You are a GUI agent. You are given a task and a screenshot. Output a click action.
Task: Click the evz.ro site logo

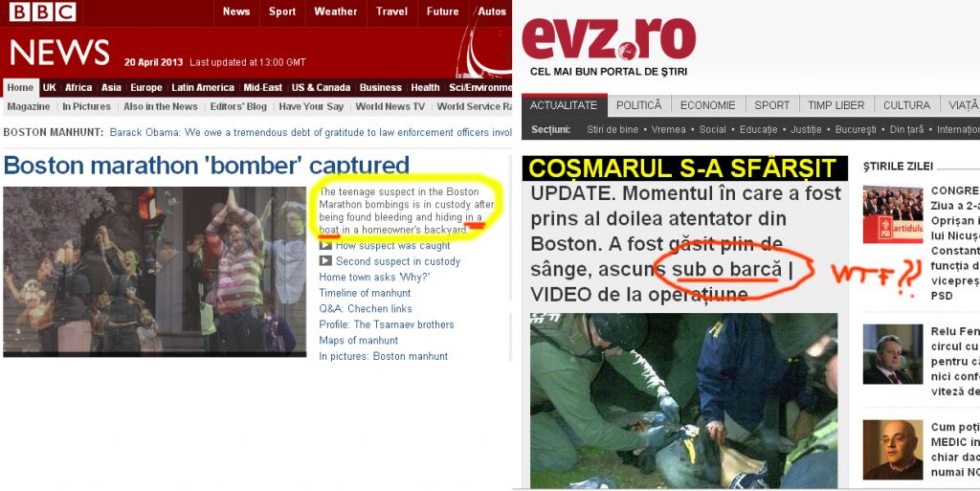pyautogui.click(x=608, y=38)
